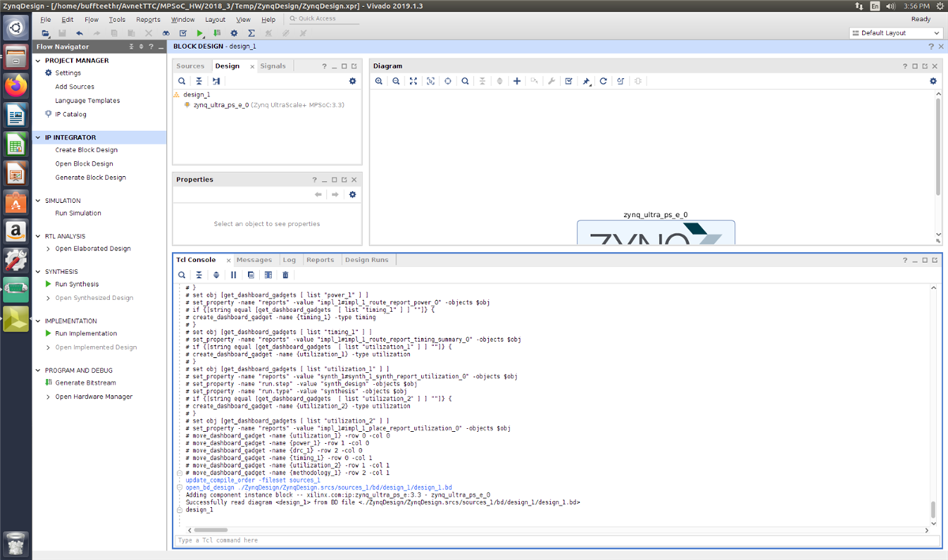The image size is (948, 560).
Task: Click Zoom Fit in the Diagram toolbar
Action: [413, 81]
